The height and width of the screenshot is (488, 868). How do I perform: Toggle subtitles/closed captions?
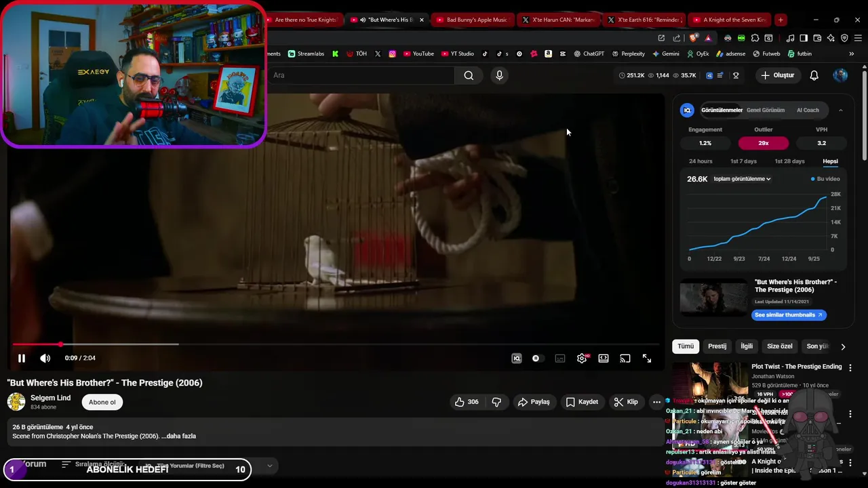point(560,359)
